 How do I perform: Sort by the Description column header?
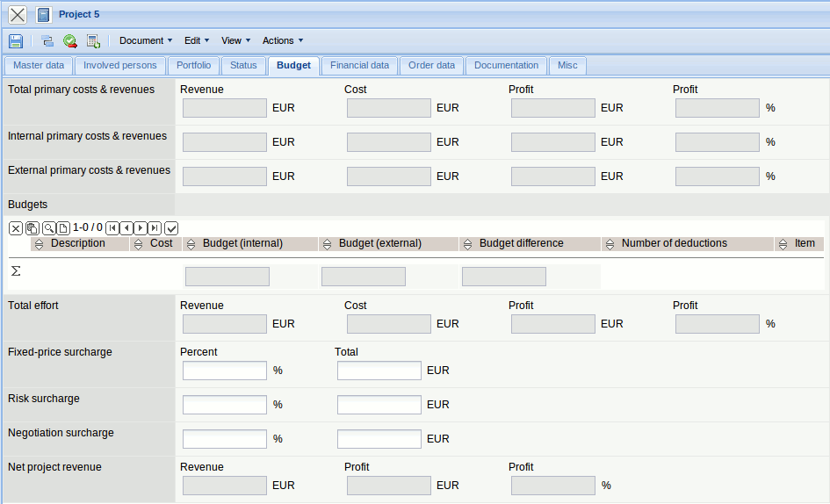pos(77,244)
